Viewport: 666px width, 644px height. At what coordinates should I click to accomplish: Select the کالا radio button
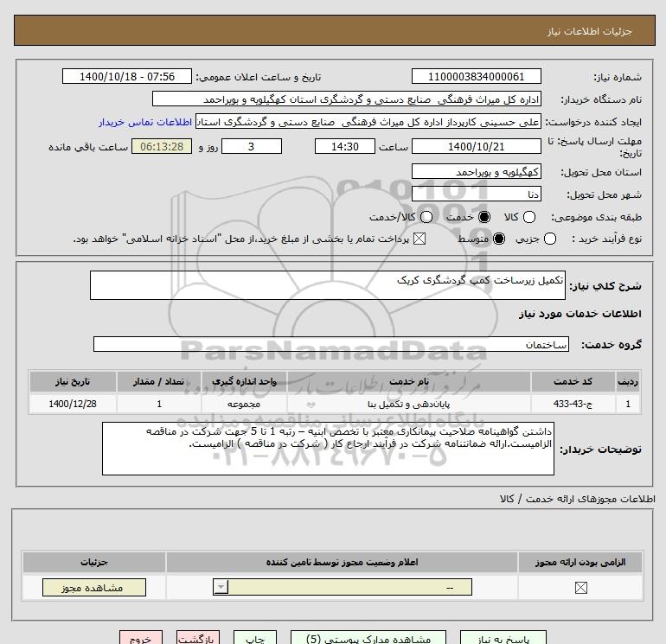click(528, 217)
